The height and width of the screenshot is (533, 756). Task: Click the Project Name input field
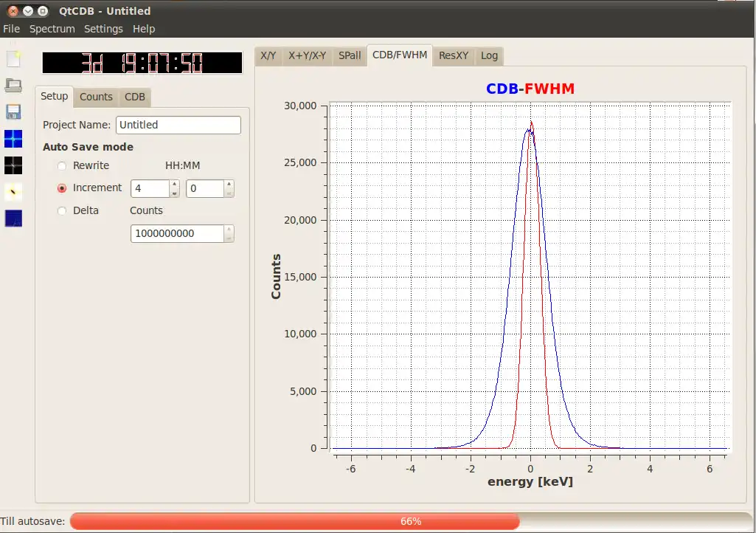[178, 125]
